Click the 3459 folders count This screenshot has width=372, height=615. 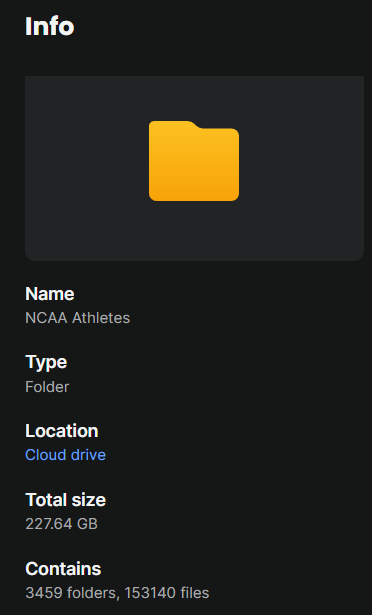click(x=71, y=593)
